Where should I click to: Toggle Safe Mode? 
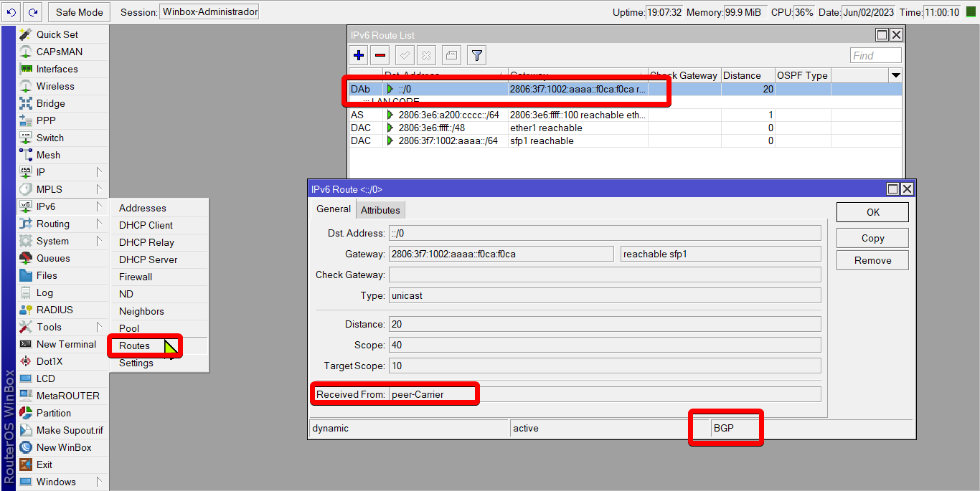pos(80,12)
